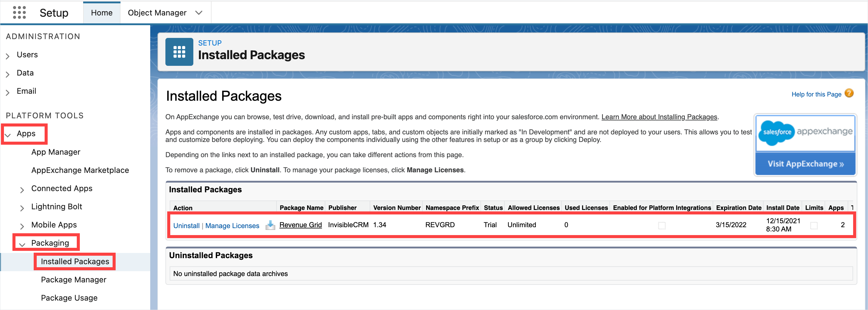The width and height of the screenshot is (868, 310).
Task: Collapse the Apps section
Action: click(x=8, y=135)
